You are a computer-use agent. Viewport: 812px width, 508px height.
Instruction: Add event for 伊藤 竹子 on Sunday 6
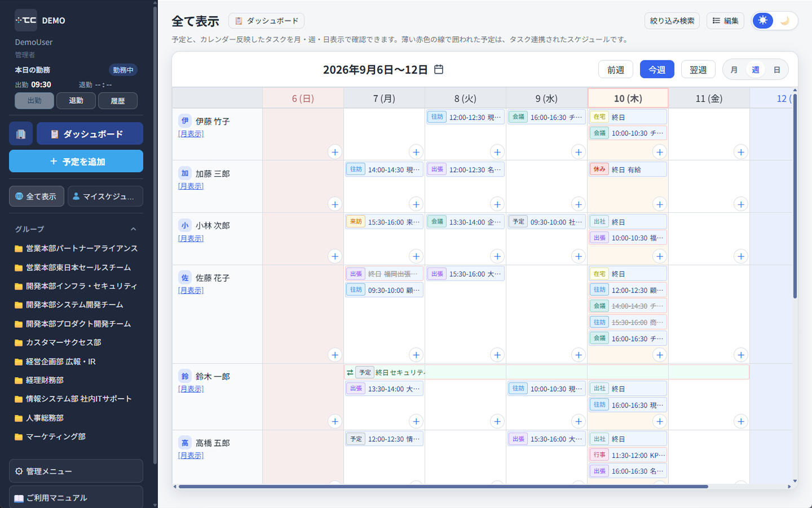(x=335, y=152)
